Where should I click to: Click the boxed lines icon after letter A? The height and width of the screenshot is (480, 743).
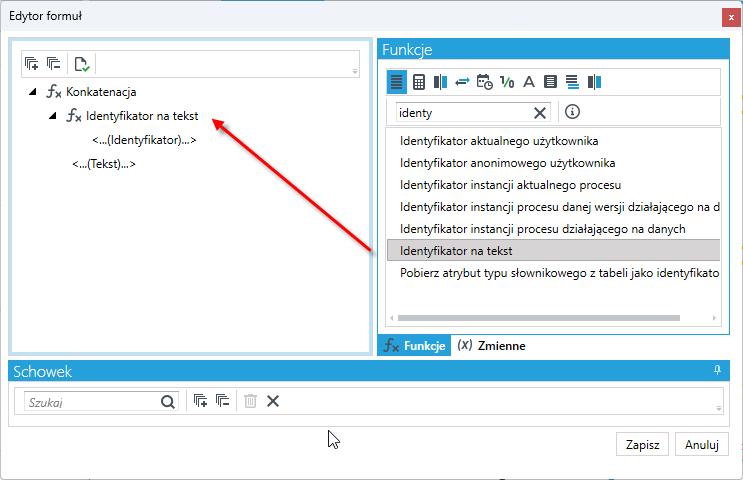point(550,82)
